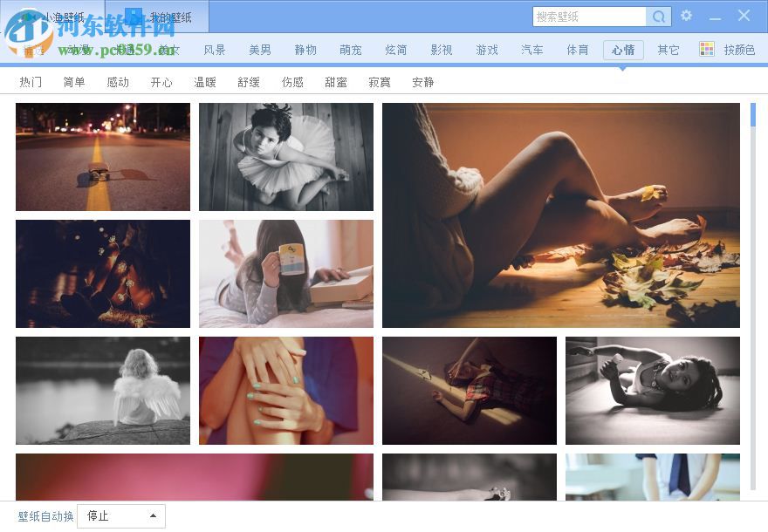The image size is (768, 532).
Task: Click the search magnifier icon
Action: (x=659, y=17)
